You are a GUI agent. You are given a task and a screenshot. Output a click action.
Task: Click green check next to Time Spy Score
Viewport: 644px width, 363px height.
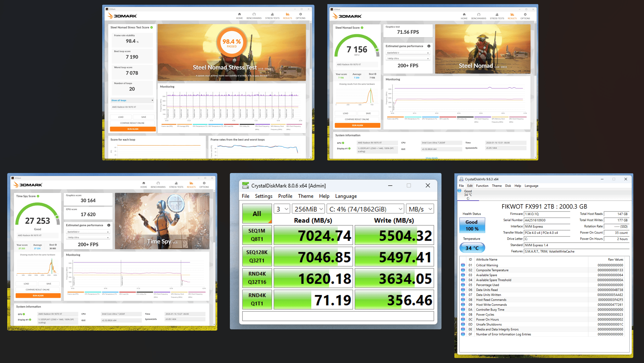pyautogui.click(x=38, y=196)
